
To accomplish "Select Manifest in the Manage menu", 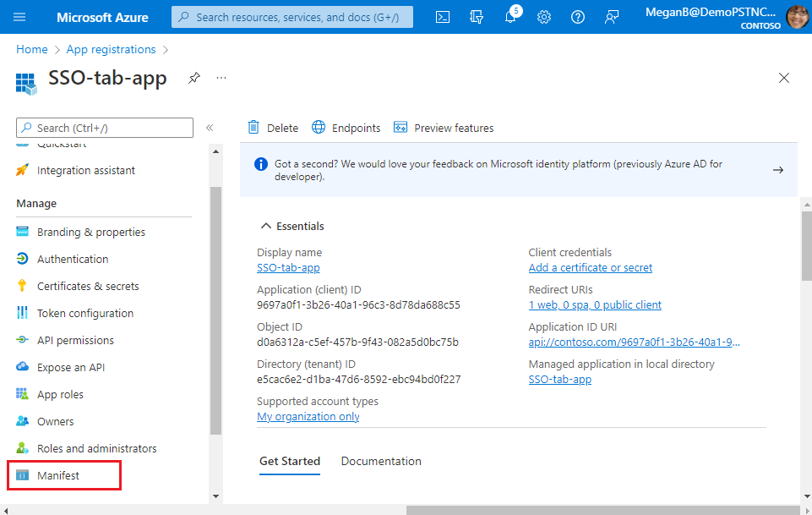I will (58, 475).
